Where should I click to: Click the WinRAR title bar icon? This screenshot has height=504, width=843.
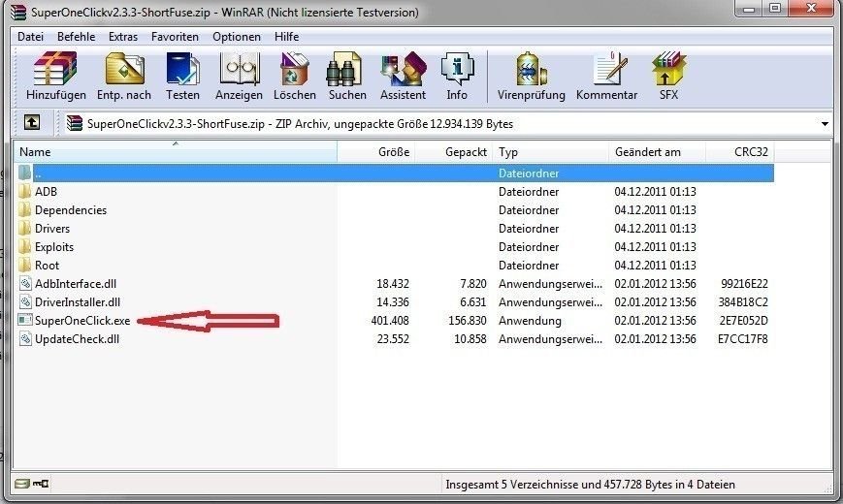coord(17,12)
